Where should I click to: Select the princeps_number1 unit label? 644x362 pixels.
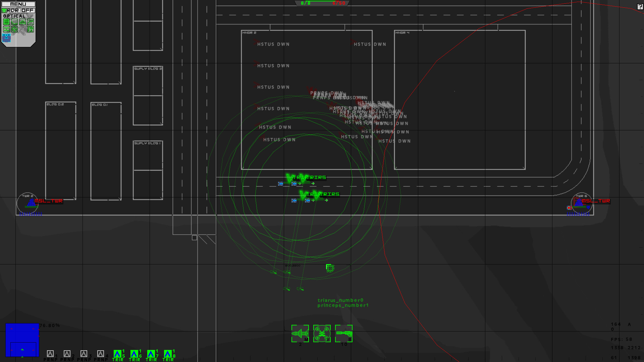(x=343, y=305)
